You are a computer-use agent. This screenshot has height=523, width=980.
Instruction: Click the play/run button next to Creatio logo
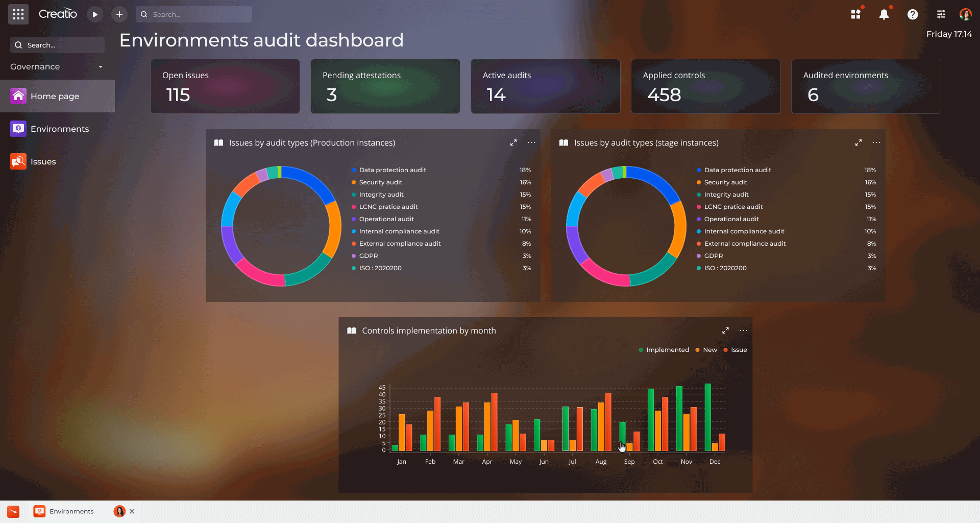point(94,14)
